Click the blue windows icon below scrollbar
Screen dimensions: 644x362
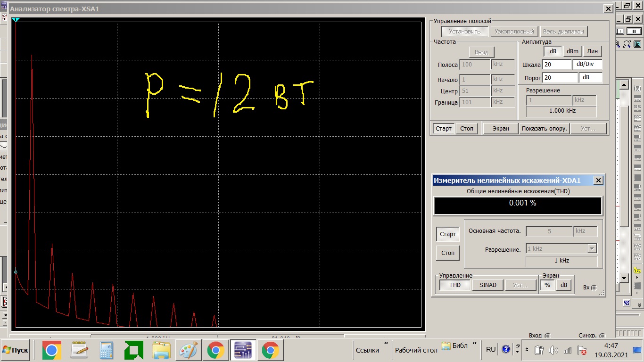pyautogui.click(x=627, y=303)
